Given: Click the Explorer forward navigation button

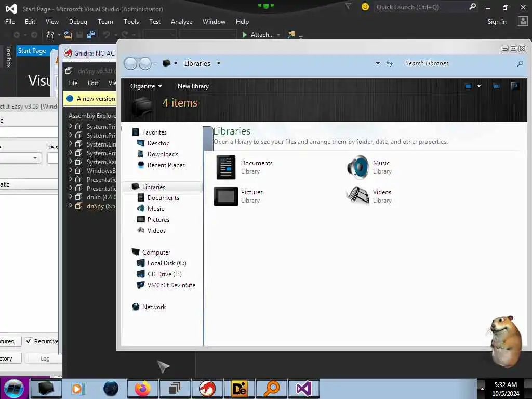Looking at the screenshot, I should click(x=145, y=63).
